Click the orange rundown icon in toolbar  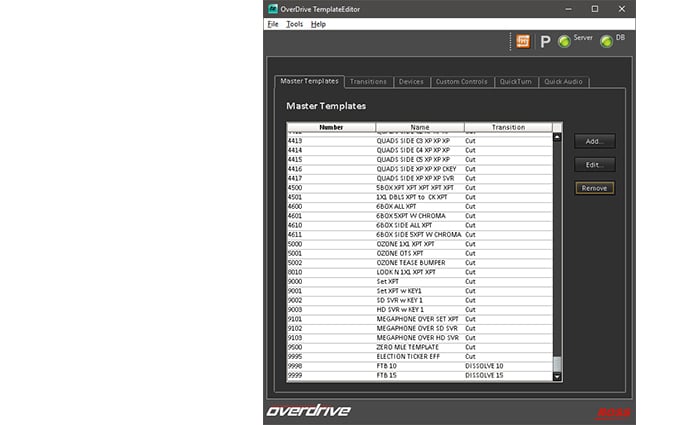click(523, 42)
